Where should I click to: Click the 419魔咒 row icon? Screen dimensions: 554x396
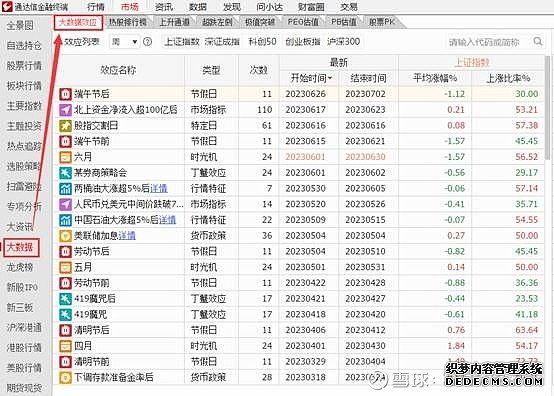click(x=65, y=314)
